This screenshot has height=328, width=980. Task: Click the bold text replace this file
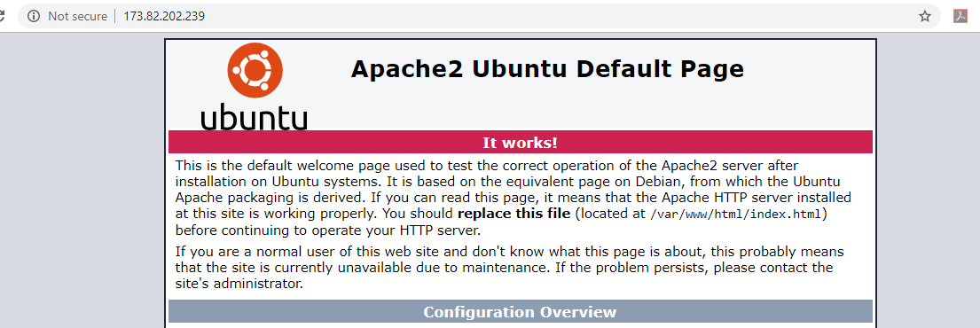pos(514,214)
